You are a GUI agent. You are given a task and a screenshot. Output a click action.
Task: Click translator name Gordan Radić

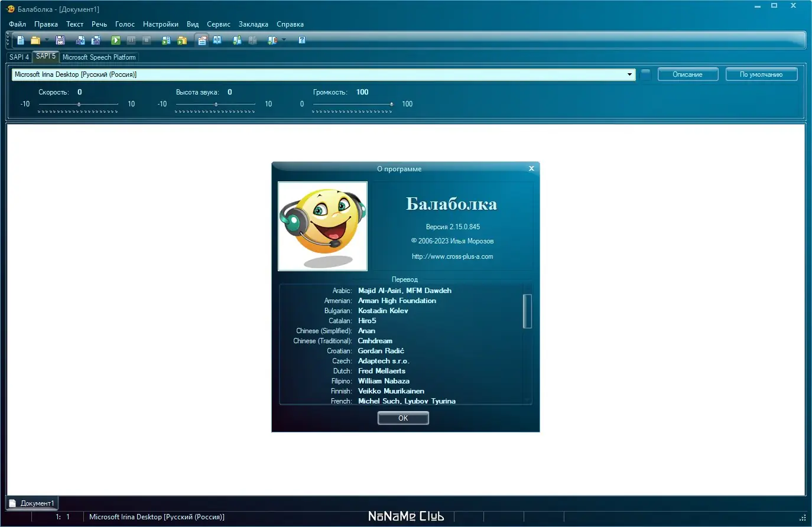381,351
